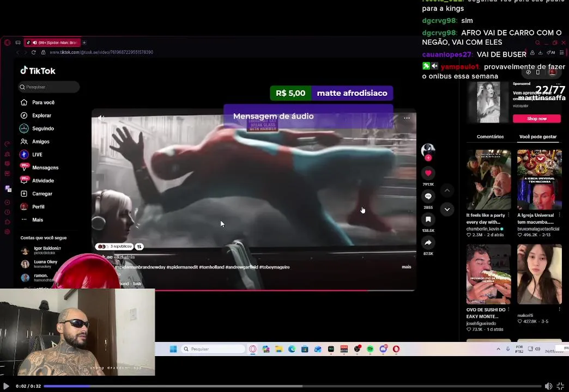The height and width of the screenshot is (392, 569).
Task: Go to previous video with up chevron
Action: pos(447,191)
